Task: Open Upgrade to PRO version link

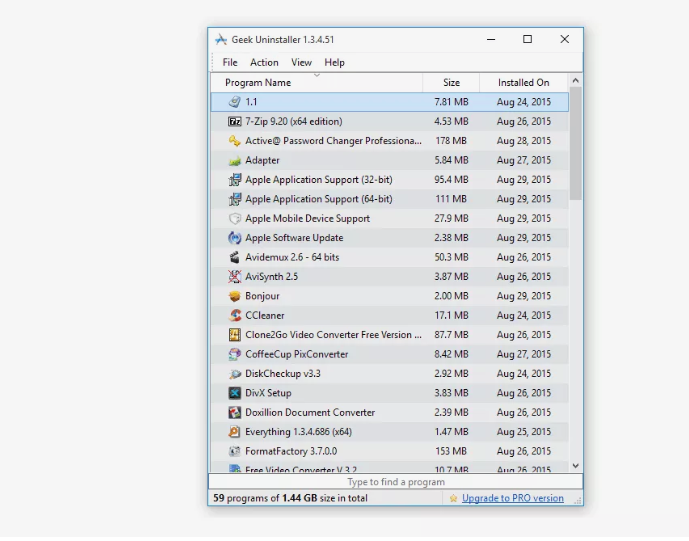Action: (x=513, y=498)
